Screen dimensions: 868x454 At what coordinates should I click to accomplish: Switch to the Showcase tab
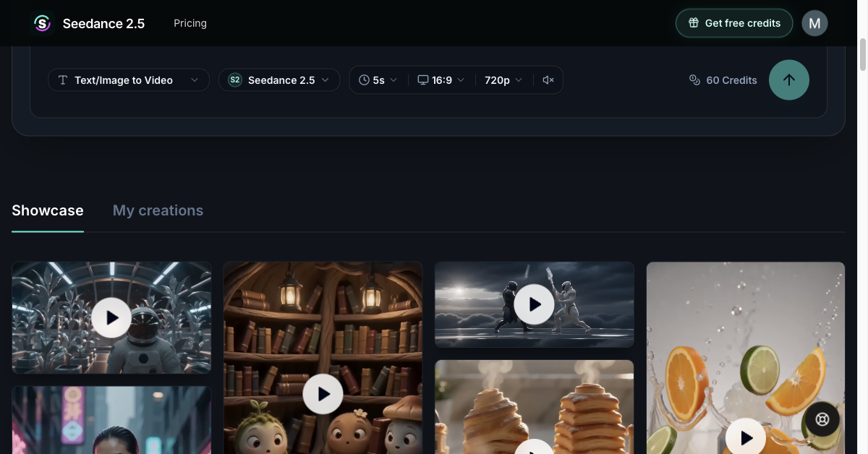tap(48, 210)
